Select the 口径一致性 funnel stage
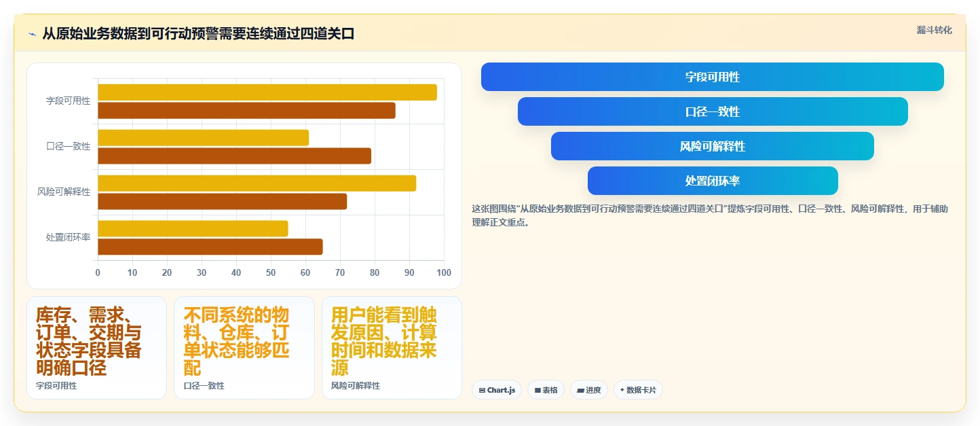The image size is (980, 426). (713, 111)
